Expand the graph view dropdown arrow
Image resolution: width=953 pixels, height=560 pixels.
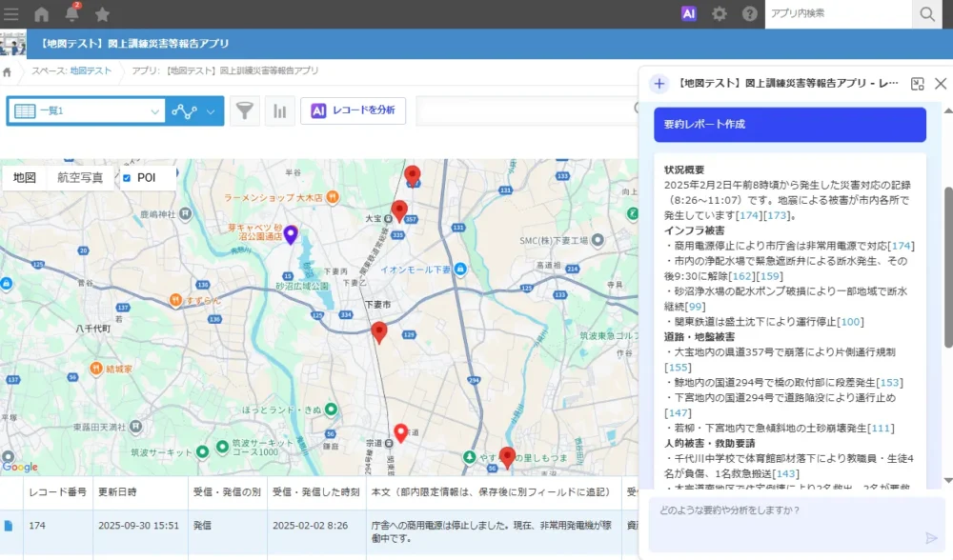click(211, 111)
